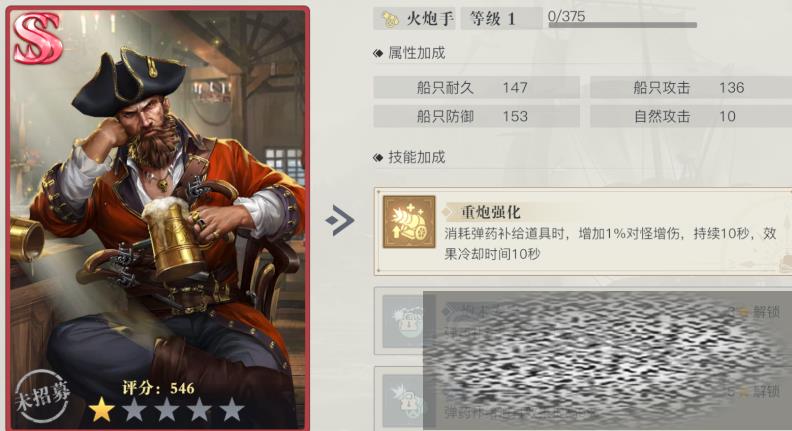
Task: Click the 0/375 experience progress bar
Action: (x=623, y=24)
